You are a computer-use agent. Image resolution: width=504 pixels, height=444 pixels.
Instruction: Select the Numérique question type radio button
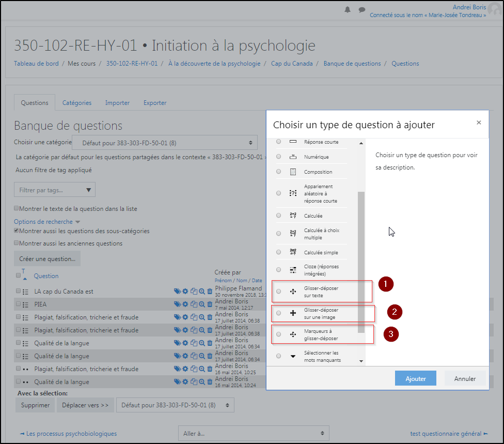click(x=279, y=157)
